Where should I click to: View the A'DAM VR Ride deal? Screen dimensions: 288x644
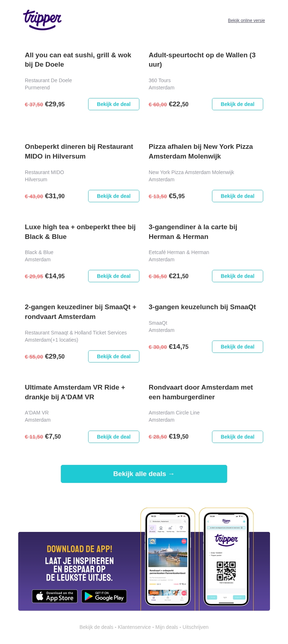[x=114, y=437]
